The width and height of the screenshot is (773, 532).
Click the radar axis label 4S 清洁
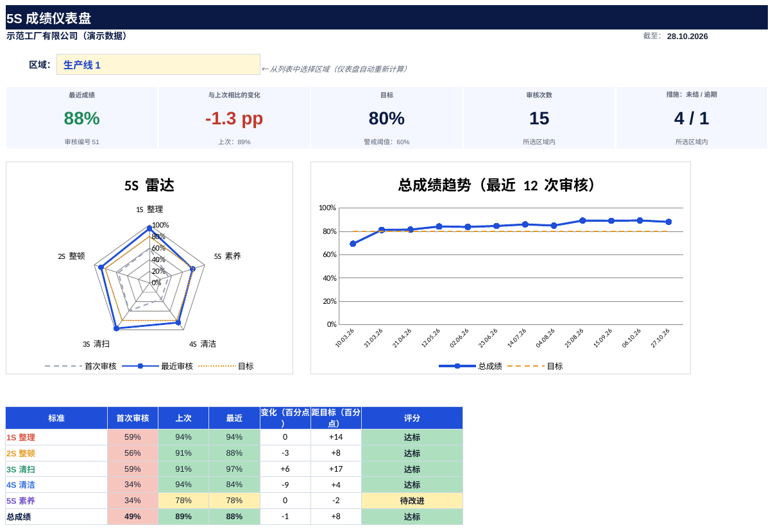pos(203,344)
